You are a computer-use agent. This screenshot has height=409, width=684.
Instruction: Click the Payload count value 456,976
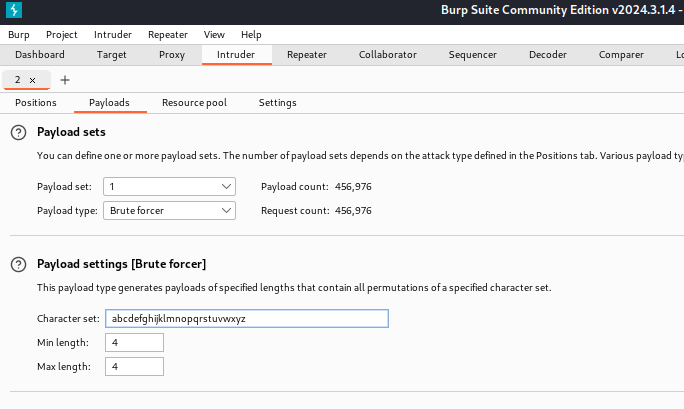pos(353,187)
